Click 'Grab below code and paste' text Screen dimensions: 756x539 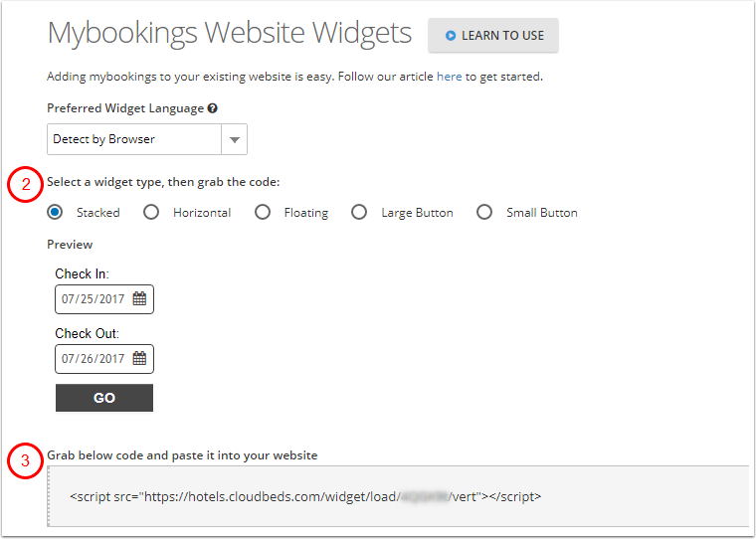[x=182, y=455]
